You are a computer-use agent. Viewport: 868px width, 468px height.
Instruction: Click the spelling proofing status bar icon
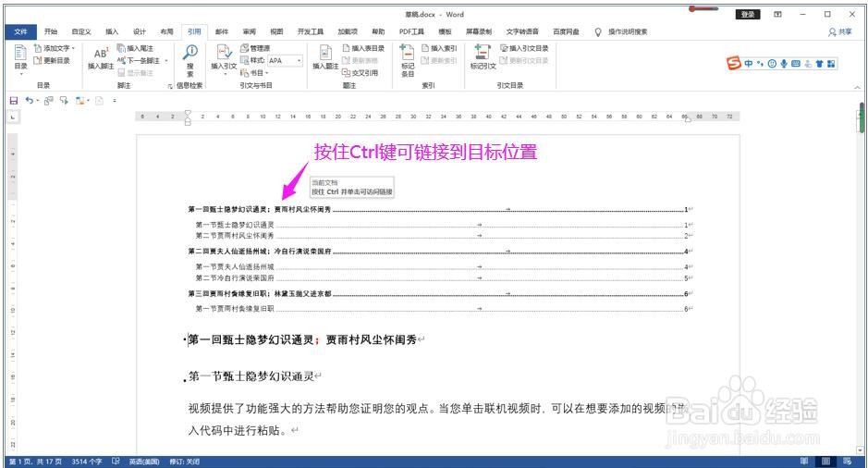116,461
